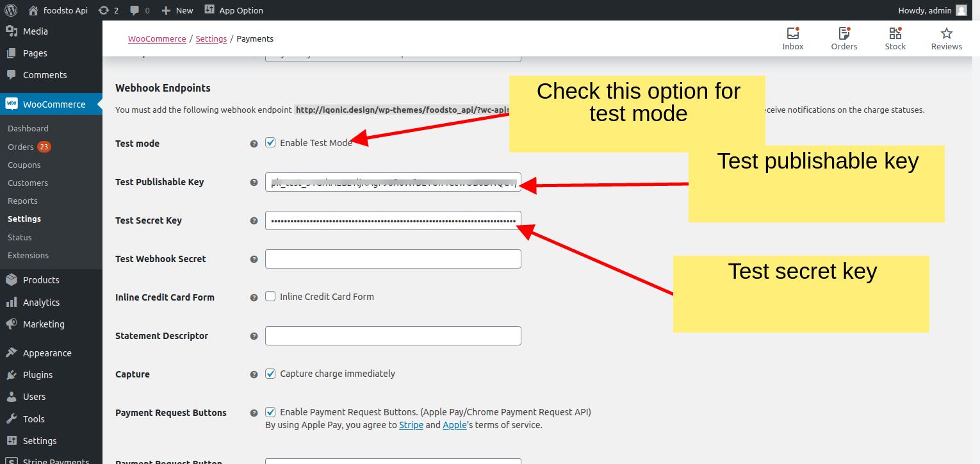
Task: Click the help icon beside Test mode
Action: (254, 144)
